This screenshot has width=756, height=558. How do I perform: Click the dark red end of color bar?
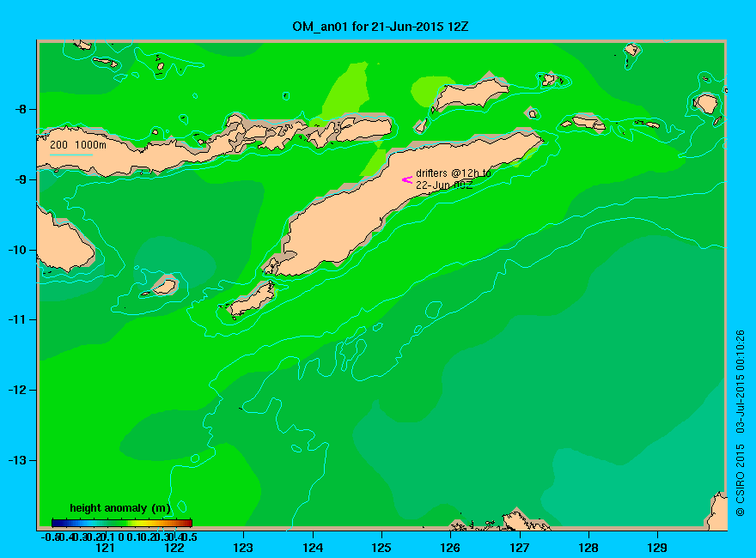[x=188, y=523]
